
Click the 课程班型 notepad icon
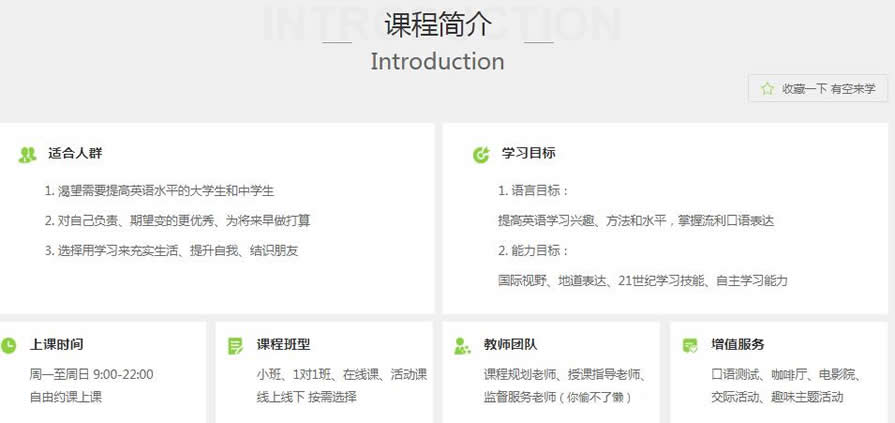[236, 346]
